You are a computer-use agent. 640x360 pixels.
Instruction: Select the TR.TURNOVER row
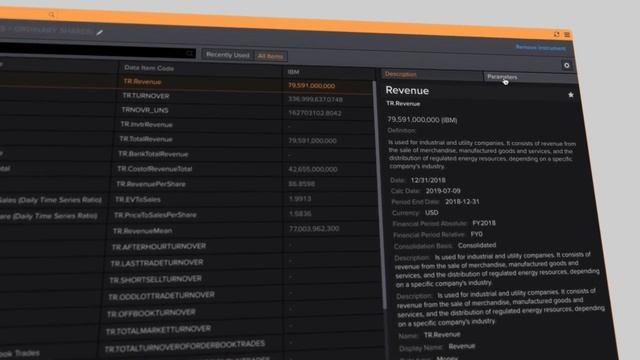coord(186,96)
